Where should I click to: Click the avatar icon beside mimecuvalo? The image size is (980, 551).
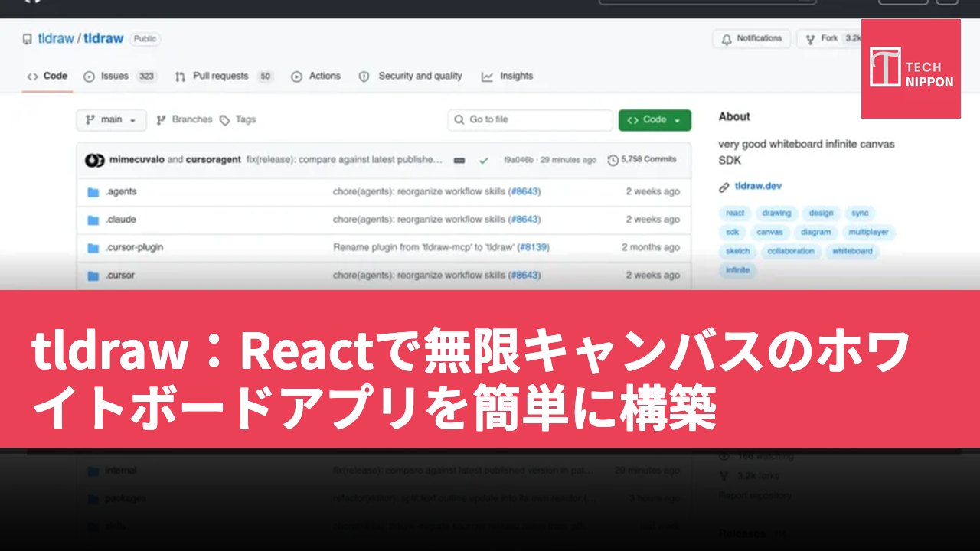[x=95, y=161]
